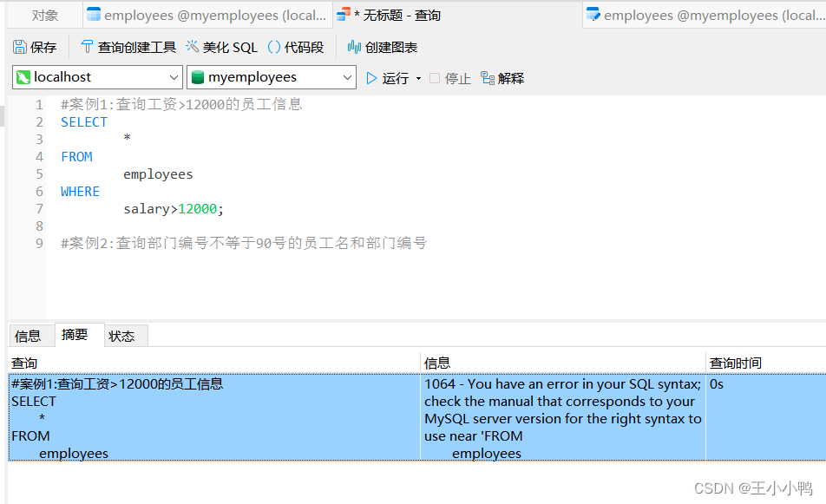Click line number 8 in the gutter
The width and height of the screenshot is (826, 504).
[40, 226]
